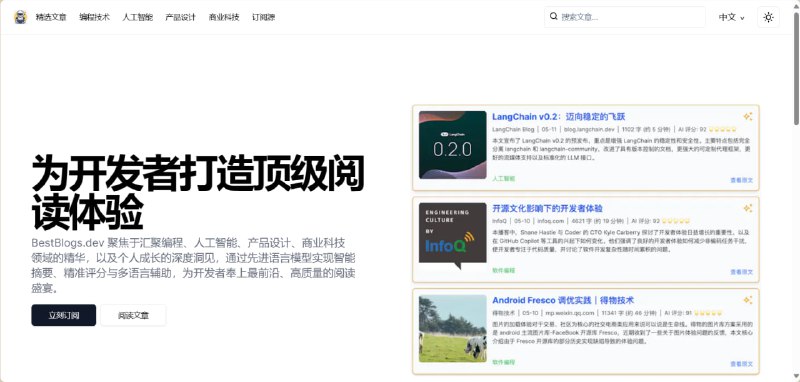Click the cow pasture thumbnail image
Screen dimensions: 800x382
click(x=453, y=328)
